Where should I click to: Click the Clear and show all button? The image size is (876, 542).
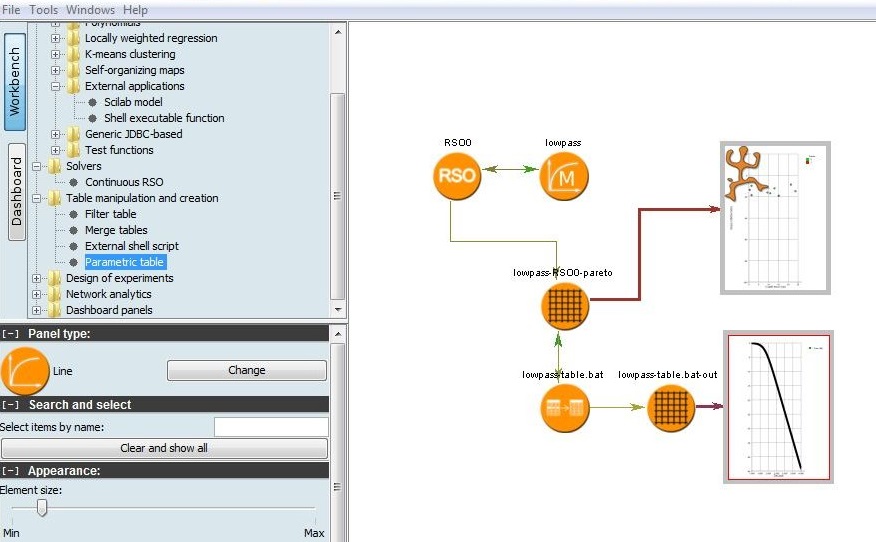[164, 448]
